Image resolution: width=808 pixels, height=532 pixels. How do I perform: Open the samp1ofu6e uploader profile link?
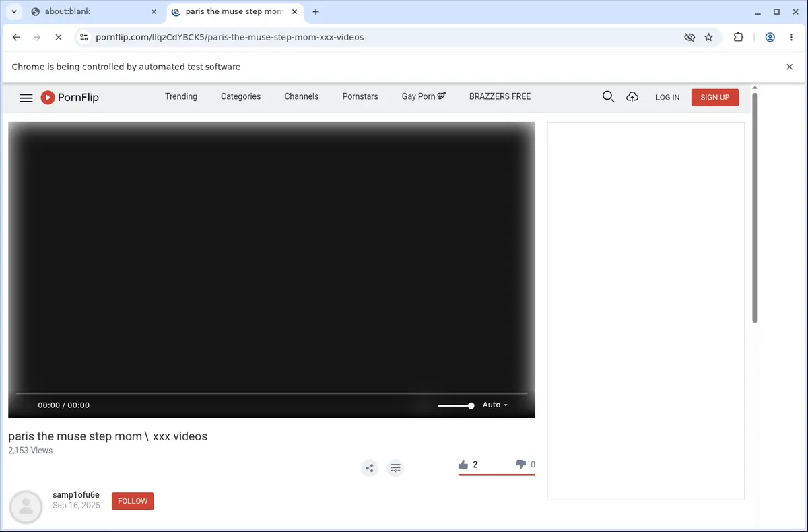pyautogui.click(x=76, y=495)
